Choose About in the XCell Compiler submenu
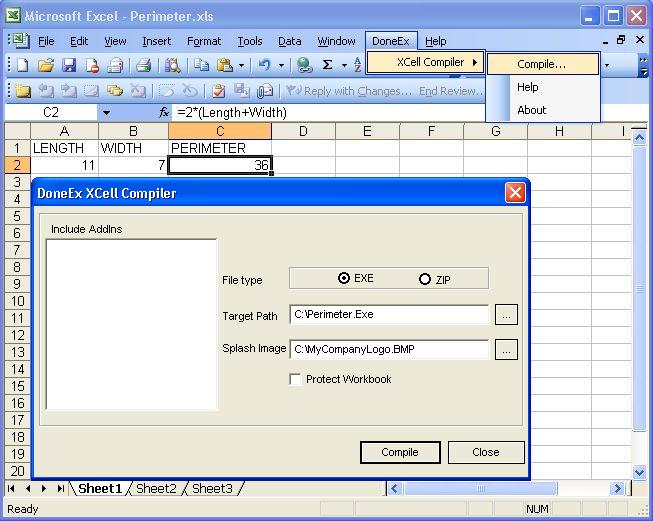 coord(543,110)
